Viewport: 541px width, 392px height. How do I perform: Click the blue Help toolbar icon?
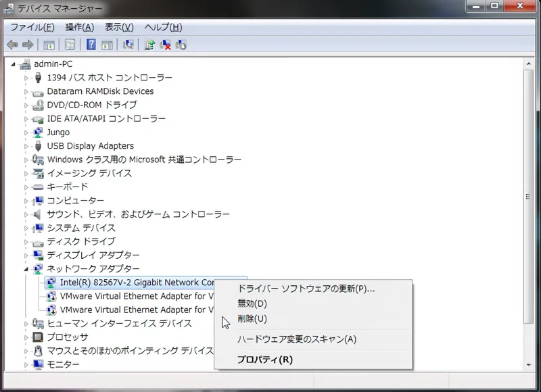pyautogui.click(x=91, y=45)
